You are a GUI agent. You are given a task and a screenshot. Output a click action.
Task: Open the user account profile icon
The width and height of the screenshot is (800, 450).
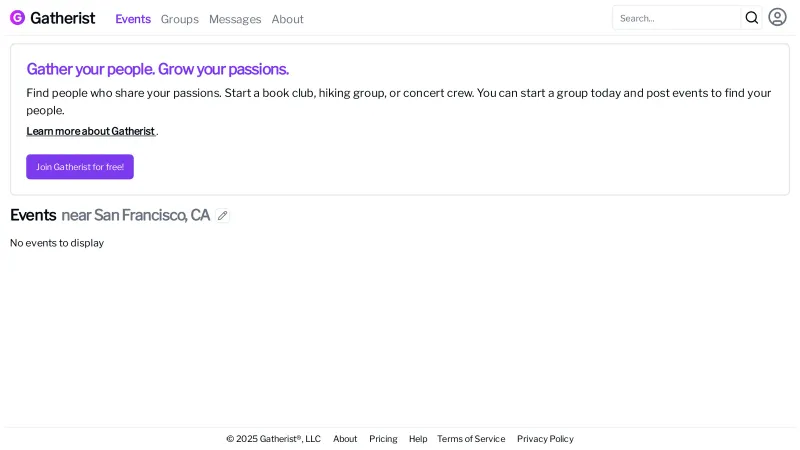click(777, 17)
